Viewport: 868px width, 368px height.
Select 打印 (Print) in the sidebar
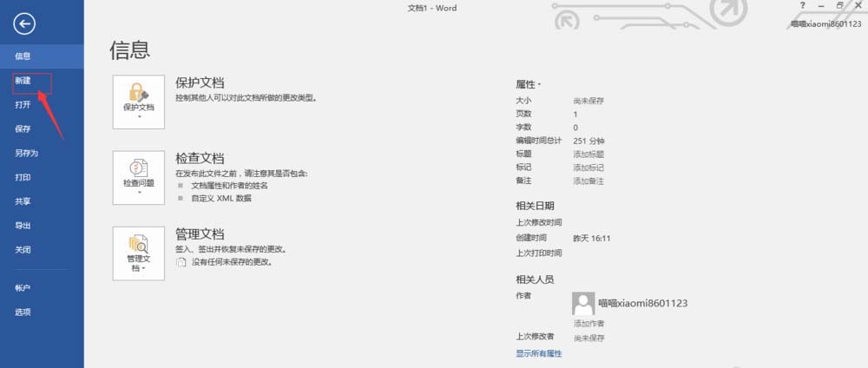click(x=42, y=178)
